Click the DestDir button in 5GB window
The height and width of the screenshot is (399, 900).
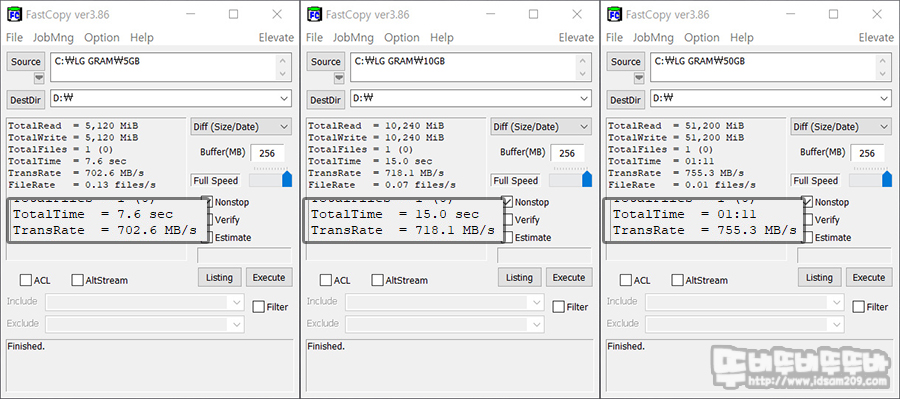point(26,100)
